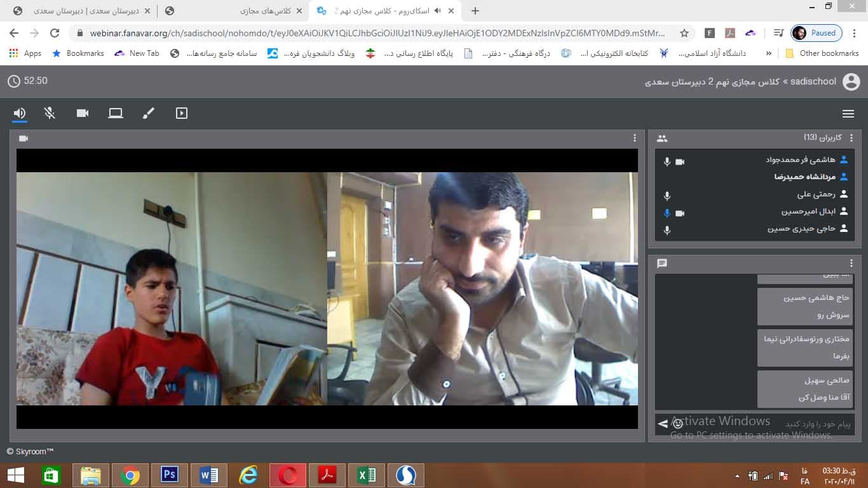
Task: Open the users panel three-dot options
Action: 851,138
